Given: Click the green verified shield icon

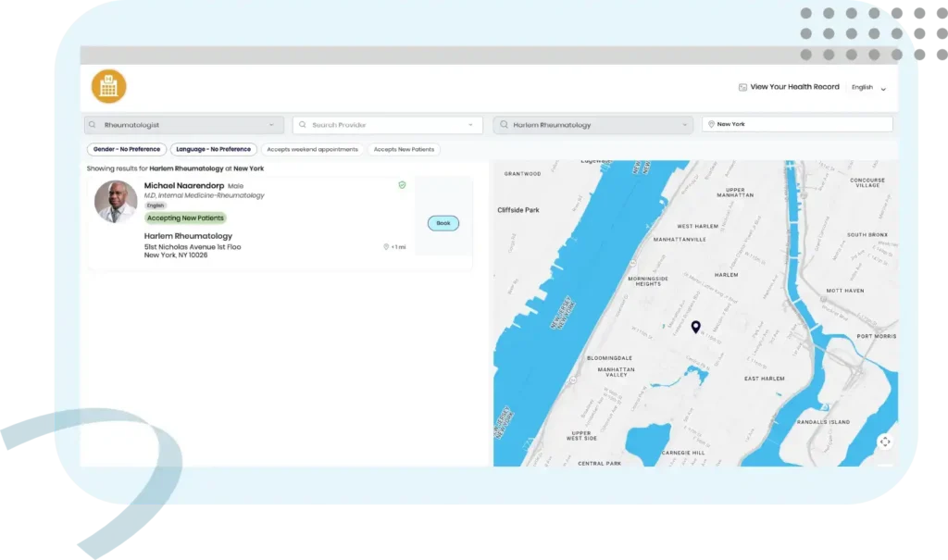Looking at the screenshot, I should tap(402, 185).
